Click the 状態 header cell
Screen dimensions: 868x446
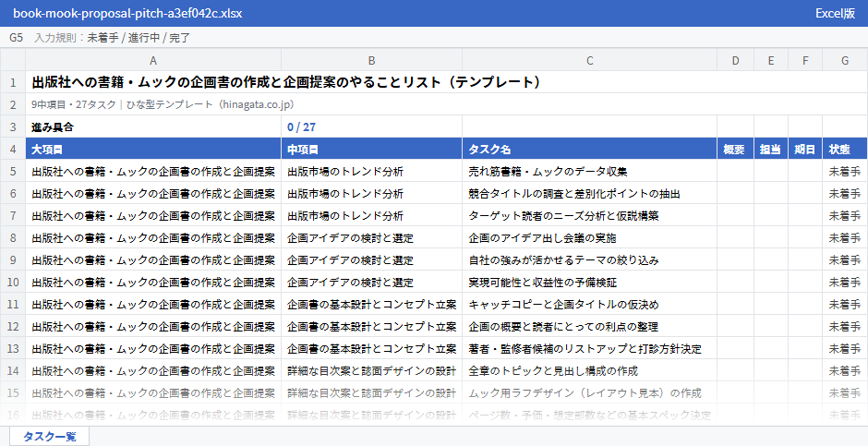coord(845,149)
